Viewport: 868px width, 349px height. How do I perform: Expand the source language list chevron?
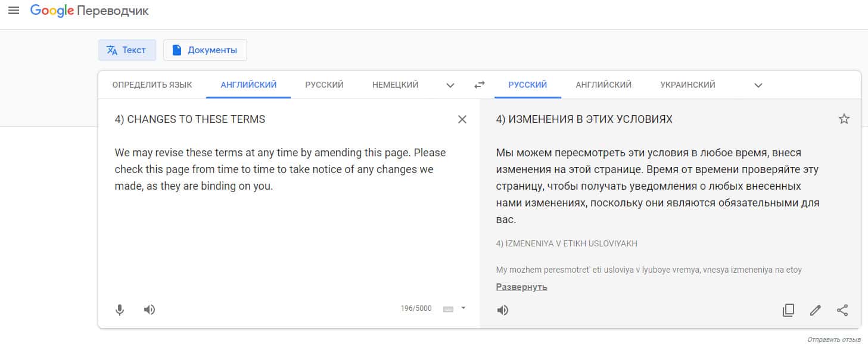pos(450,85)
